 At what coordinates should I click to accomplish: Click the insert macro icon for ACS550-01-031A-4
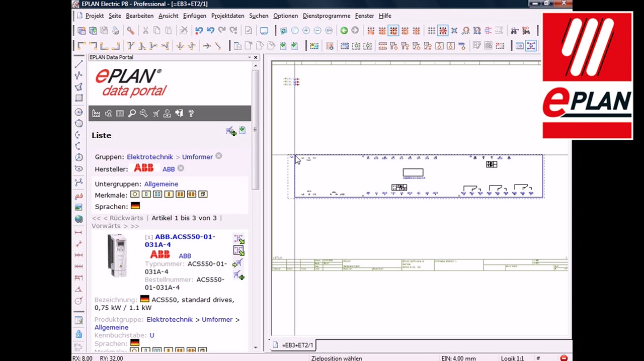238,238
